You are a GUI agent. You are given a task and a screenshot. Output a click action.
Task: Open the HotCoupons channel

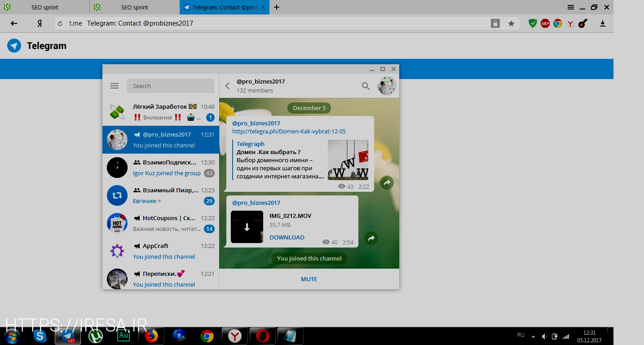pyautogui.click(x=161, y=223)
